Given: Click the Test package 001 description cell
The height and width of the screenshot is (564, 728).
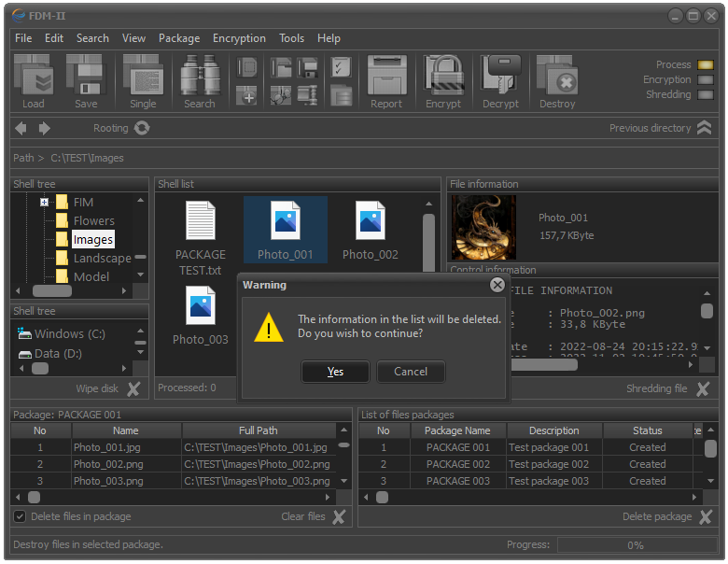Looking at the screenshot, I should coord(553,447).
